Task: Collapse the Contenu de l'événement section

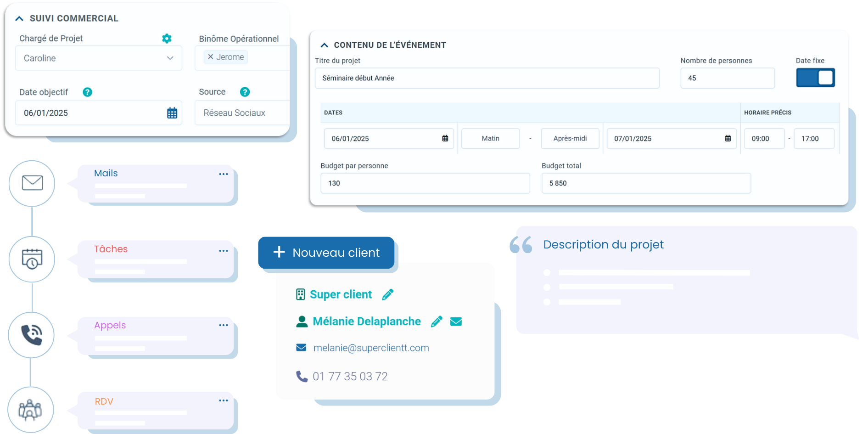Action: (325, 45)
